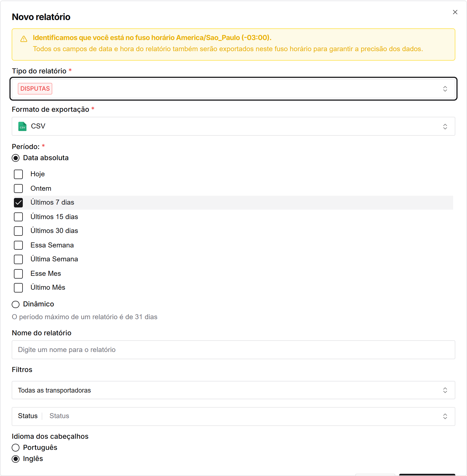
Task: Click the Filtros section heading
Action: [22, 370]
